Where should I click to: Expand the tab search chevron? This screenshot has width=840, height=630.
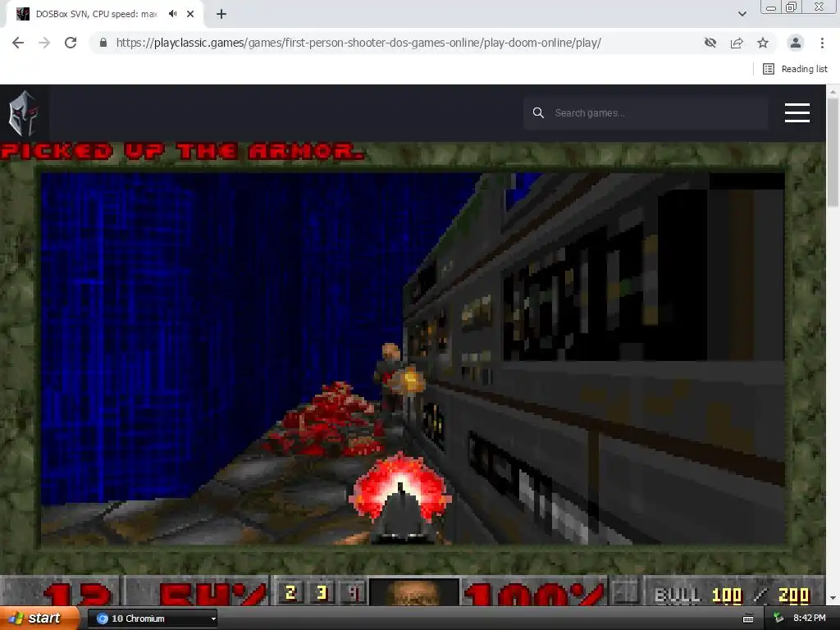tap(742, 14)
